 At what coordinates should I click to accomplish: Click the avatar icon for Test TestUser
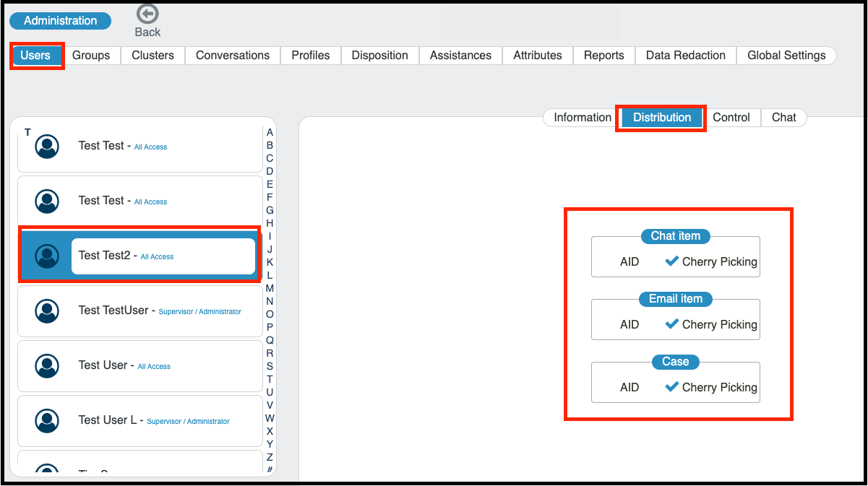[46, 311]
